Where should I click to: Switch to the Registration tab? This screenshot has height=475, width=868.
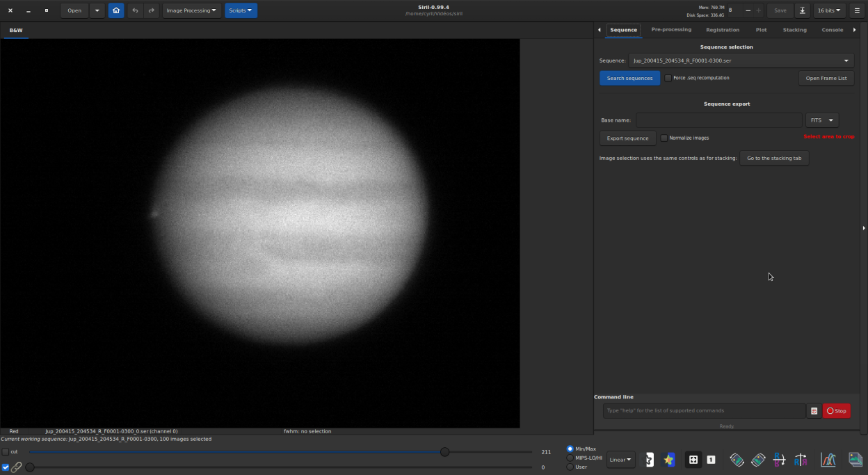tap(722, 30)
